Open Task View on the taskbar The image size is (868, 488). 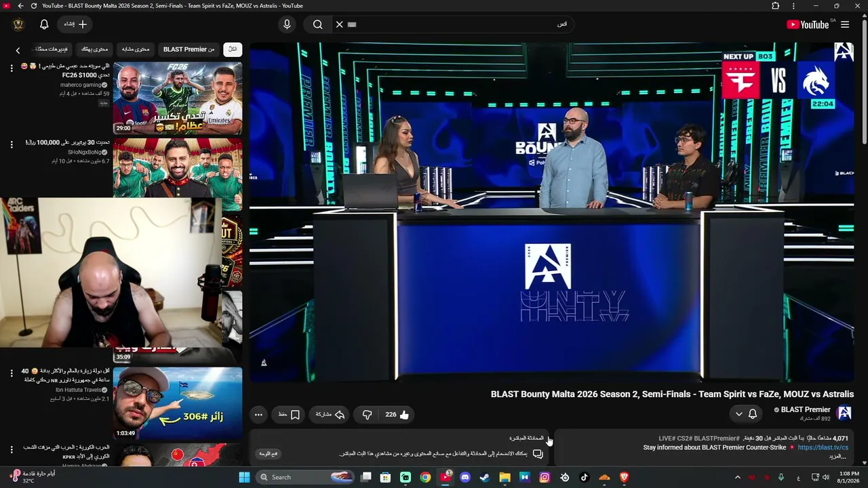pos(366,477)
